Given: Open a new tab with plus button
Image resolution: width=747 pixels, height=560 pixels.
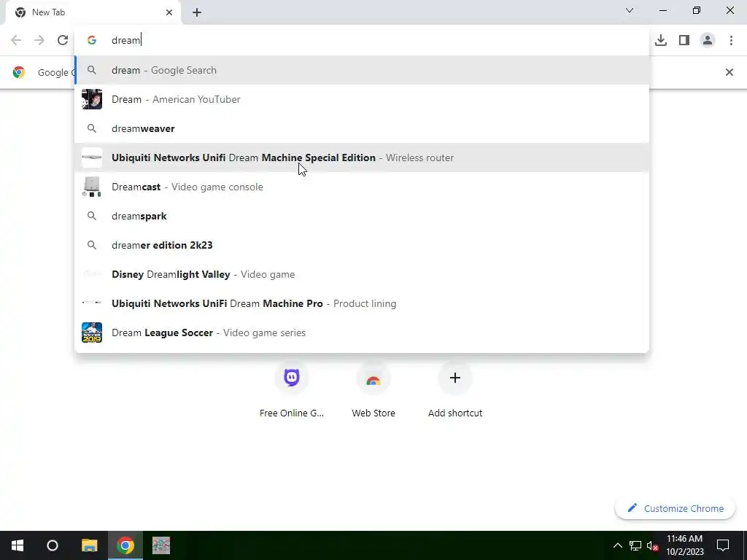Looking at the screenshot, I should pos(197,12).
